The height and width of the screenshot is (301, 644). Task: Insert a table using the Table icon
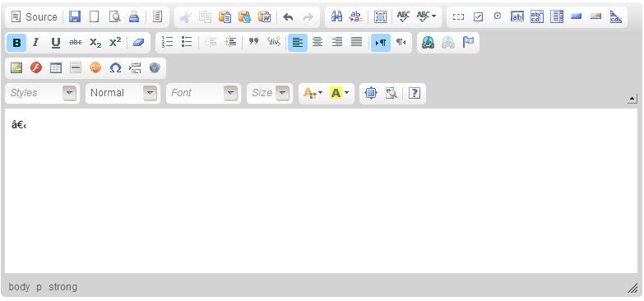[56, 67]
